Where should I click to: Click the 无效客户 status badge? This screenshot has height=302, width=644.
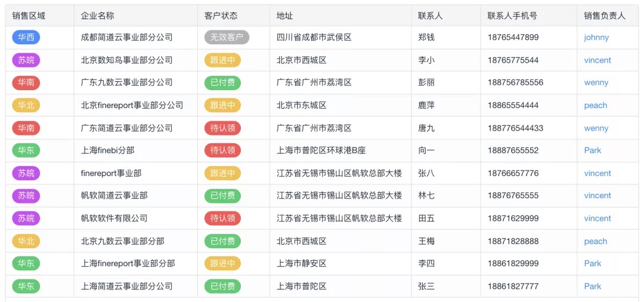click(227, 38)
